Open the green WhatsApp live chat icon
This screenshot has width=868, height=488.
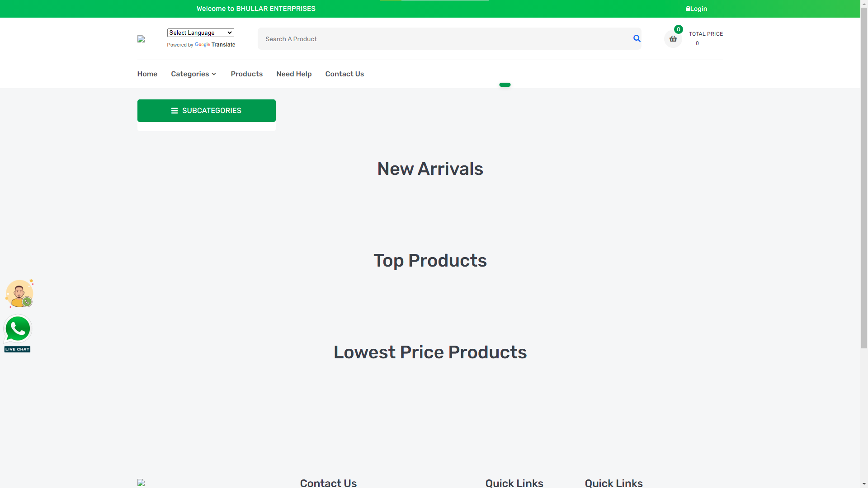(18, 333)
